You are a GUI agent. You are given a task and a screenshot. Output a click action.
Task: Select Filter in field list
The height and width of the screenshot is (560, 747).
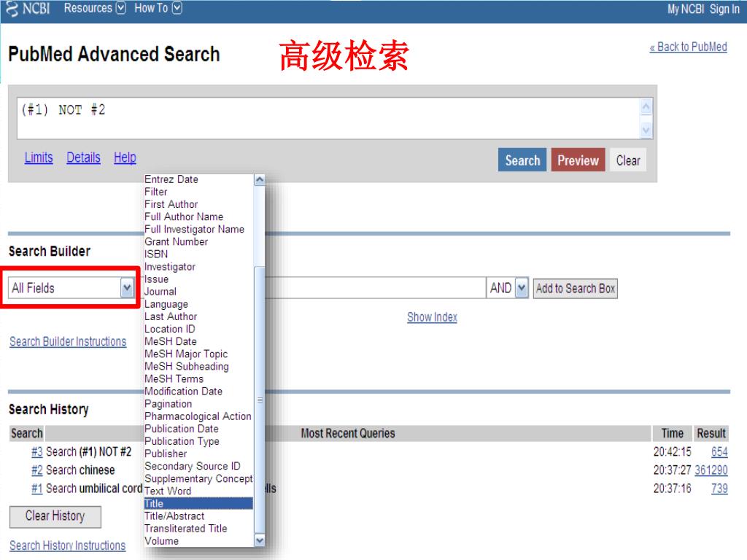pos(198,192)
